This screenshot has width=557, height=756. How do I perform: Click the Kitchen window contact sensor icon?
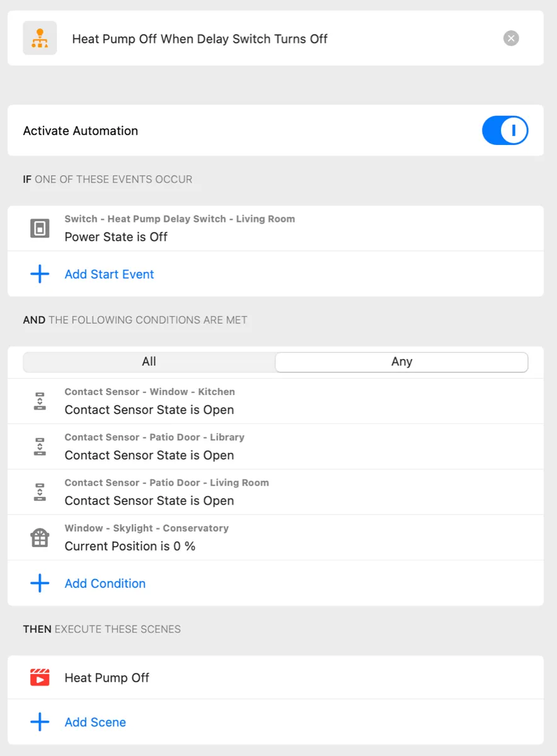pos(40,401)
